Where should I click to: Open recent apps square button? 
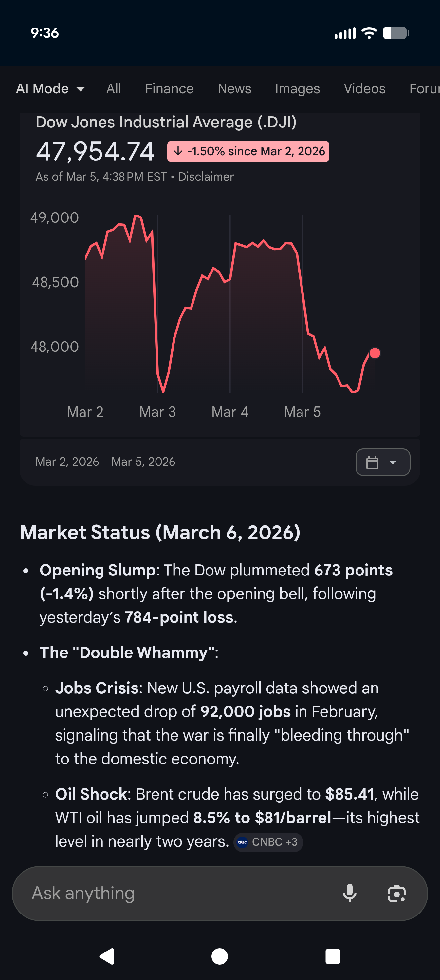332,956
